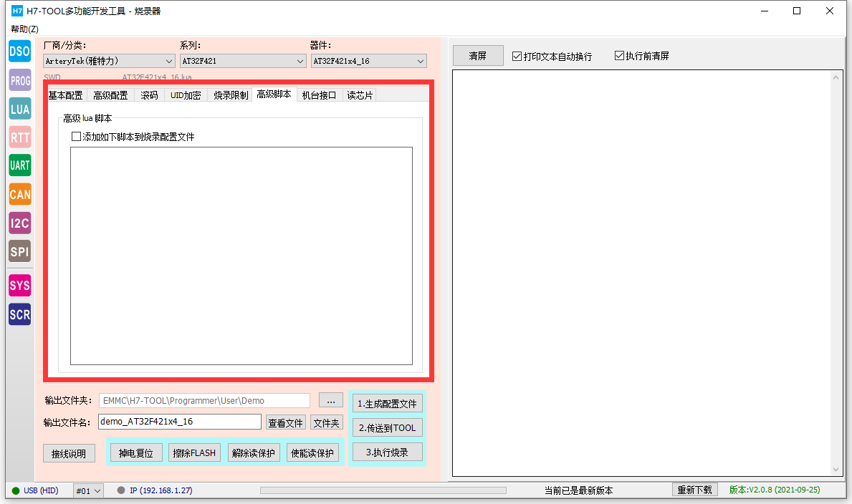Open the SYS settings tool
The image size is (852, 504).
point(19,286)
